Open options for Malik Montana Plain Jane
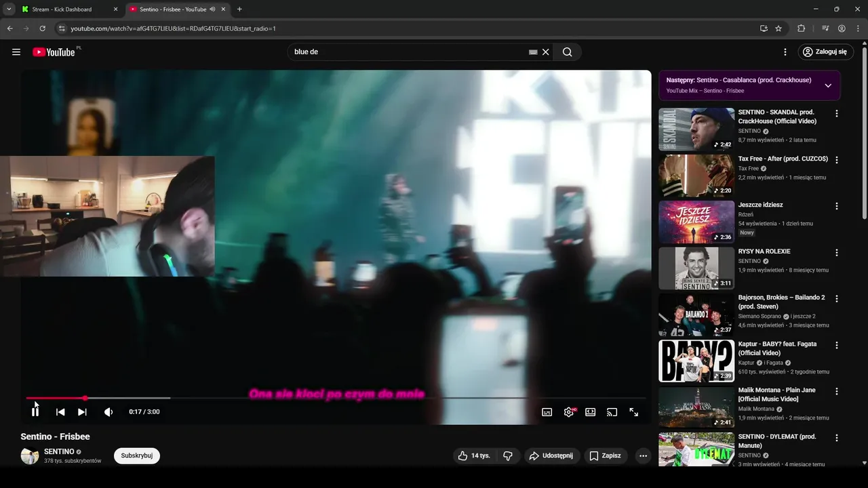The image size is (868, 488). (x=837, y=392)
